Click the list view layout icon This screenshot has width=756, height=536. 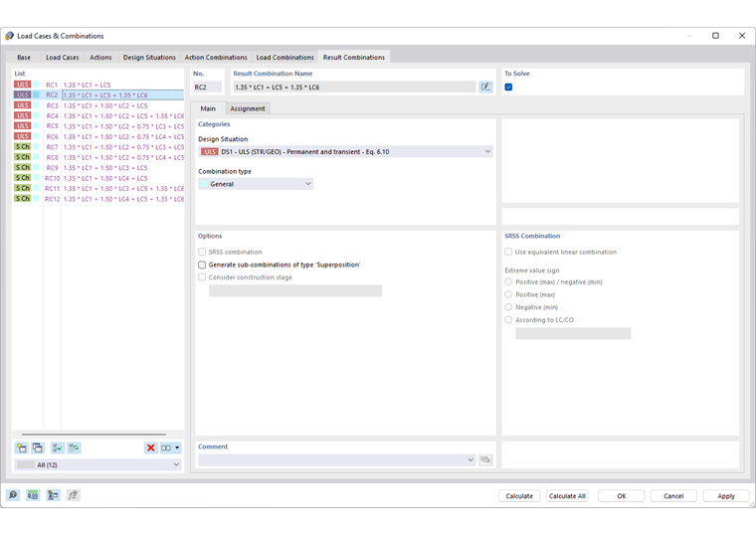click(x=166, y=447)
